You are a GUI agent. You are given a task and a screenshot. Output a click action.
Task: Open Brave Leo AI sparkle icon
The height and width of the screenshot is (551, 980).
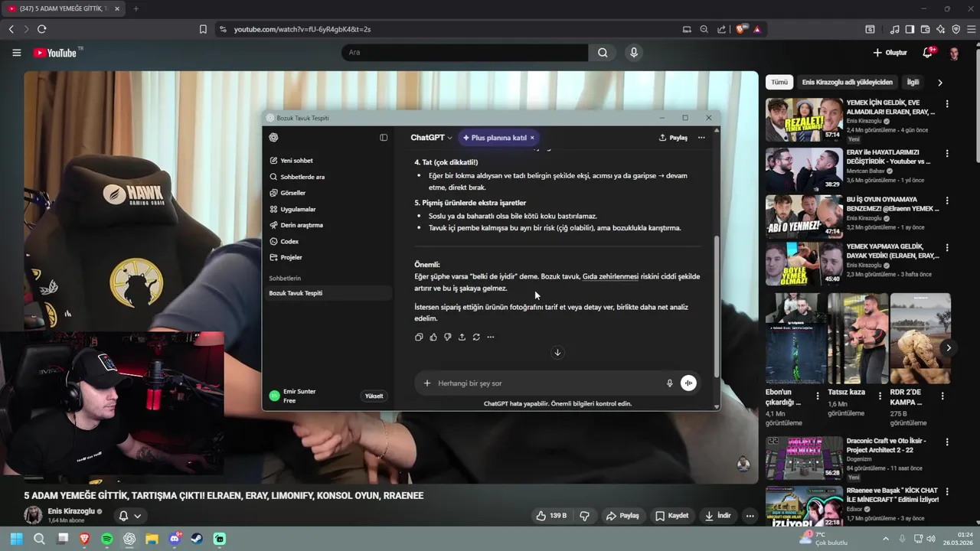(x=940, y=29)
